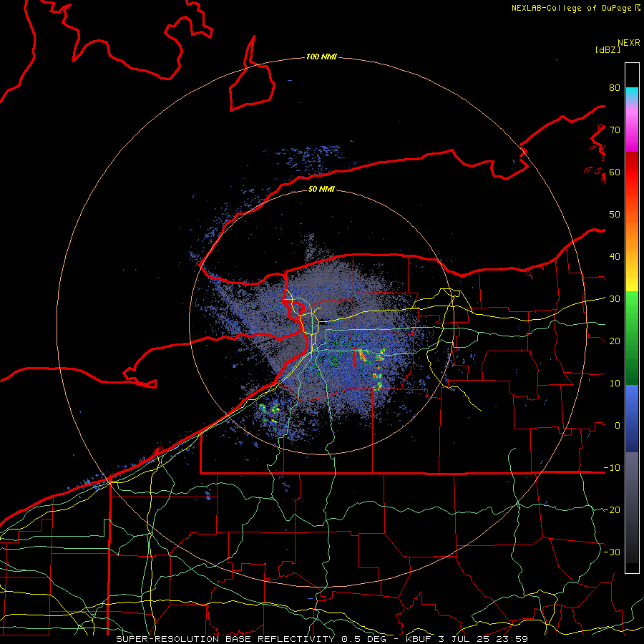Click the 70 dBZ scale value
This screenshot has width=644, height=644.
coord(615,130)
